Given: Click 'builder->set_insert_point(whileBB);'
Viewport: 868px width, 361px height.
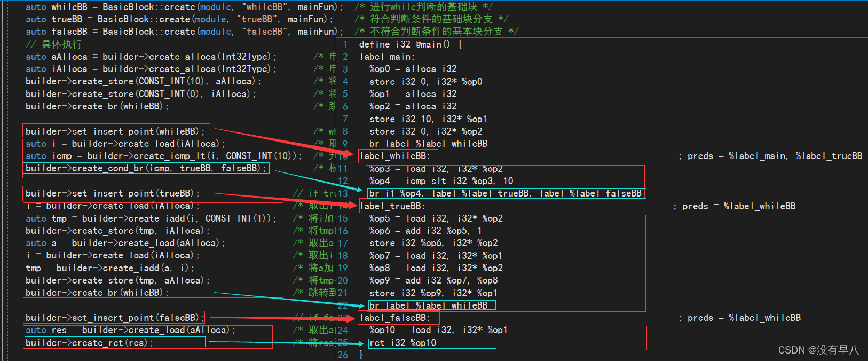Looking at the screenshot, I should (x=115, y=131).
